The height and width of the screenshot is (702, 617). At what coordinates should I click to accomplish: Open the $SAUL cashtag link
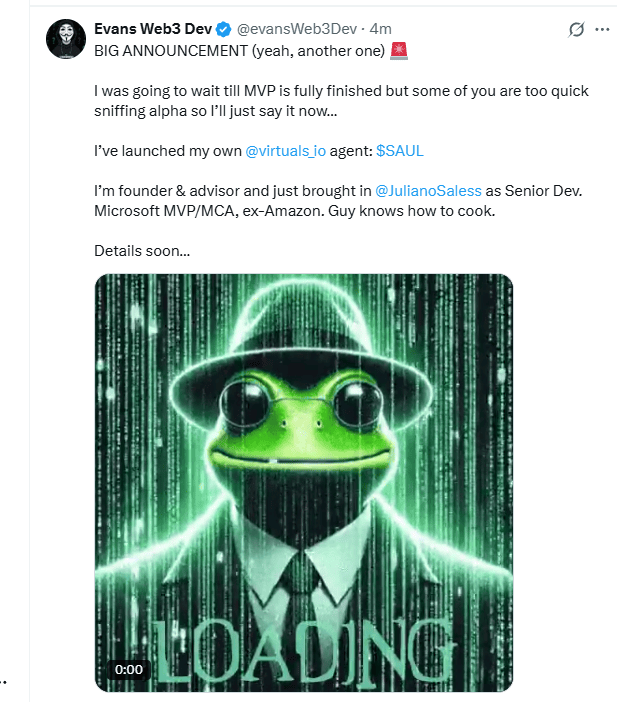click(x=406, y=151)
